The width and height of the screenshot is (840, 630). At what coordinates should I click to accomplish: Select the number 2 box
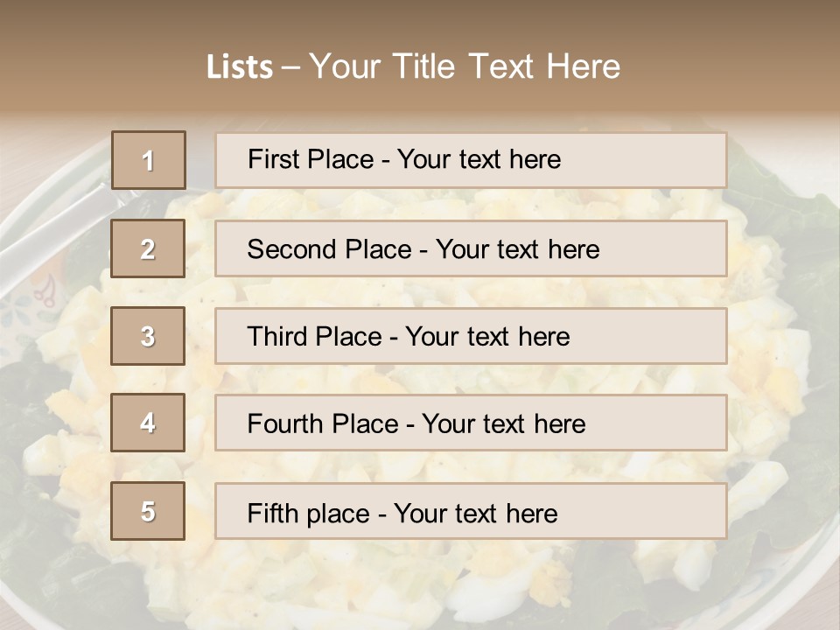(148, 248)
